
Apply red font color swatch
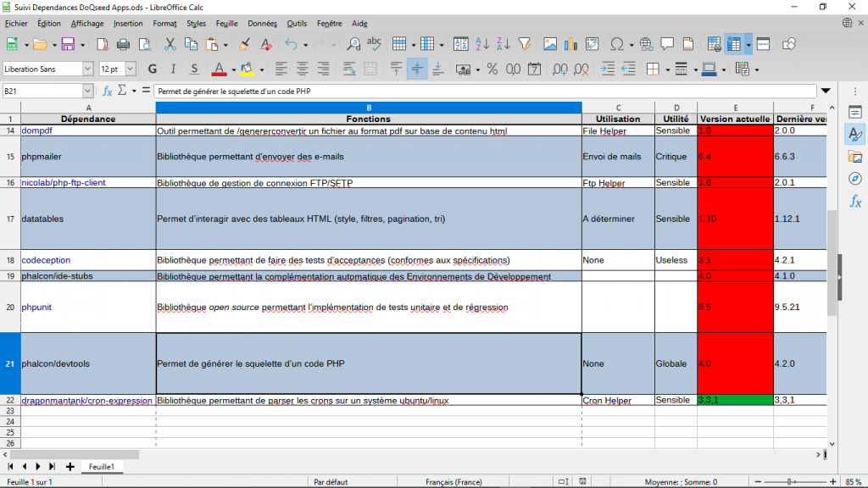(220, 69)
